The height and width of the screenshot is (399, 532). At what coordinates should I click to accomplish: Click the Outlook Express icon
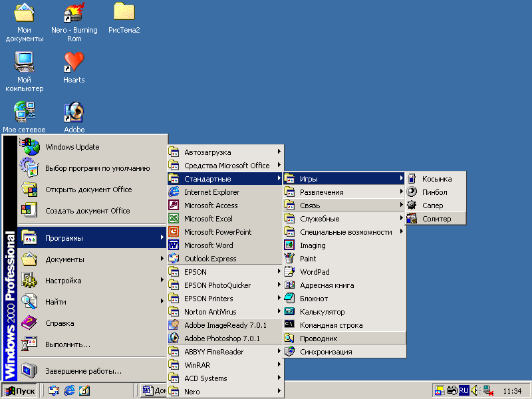[174, 258]
